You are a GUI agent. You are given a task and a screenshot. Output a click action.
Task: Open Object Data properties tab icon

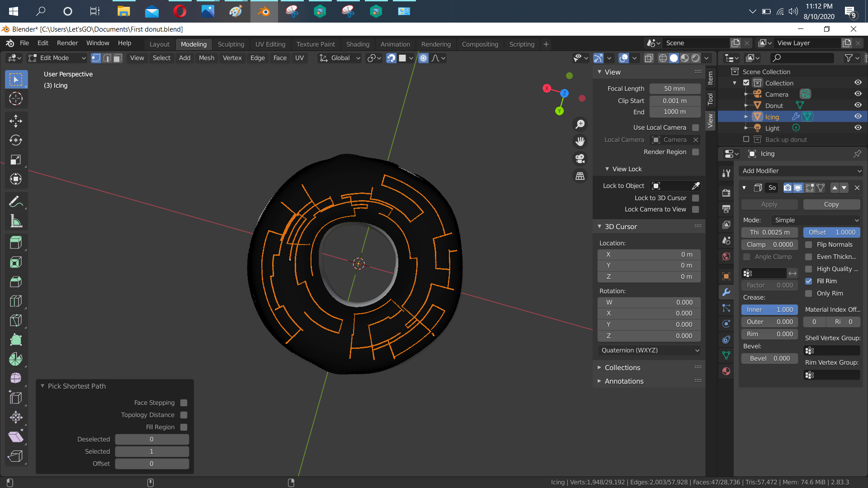coord(726,356)
